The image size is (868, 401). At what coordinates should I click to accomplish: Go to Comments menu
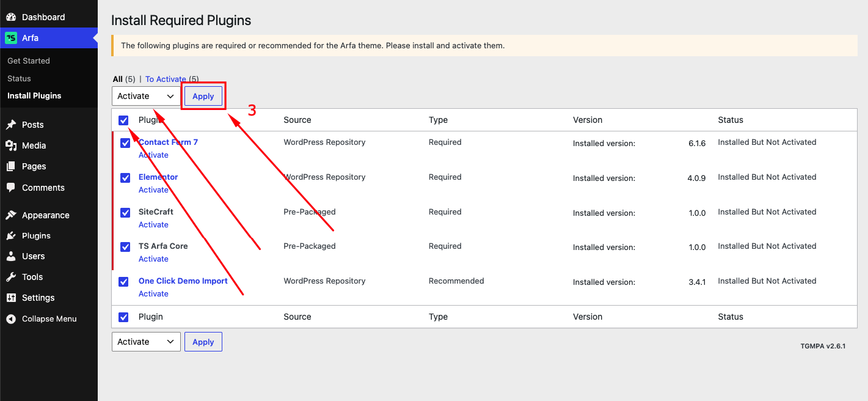pos(49,188)
